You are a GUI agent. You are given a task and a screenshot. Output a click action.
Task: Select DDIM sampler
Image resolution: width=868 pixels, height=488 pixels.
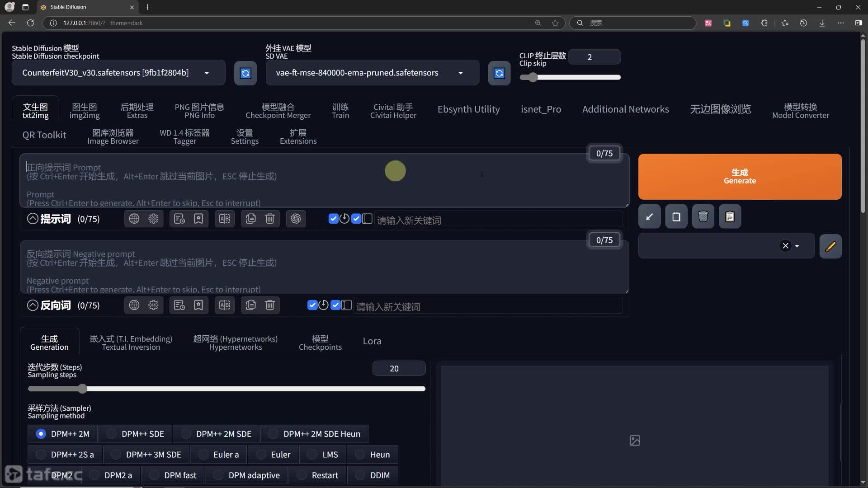click(373, 475)
